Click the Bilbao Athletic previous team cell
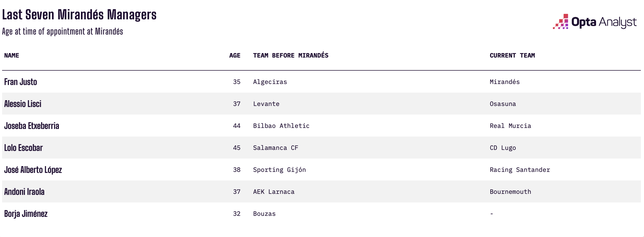This screenshot has height=237, width=644. (x=281, y=126)
